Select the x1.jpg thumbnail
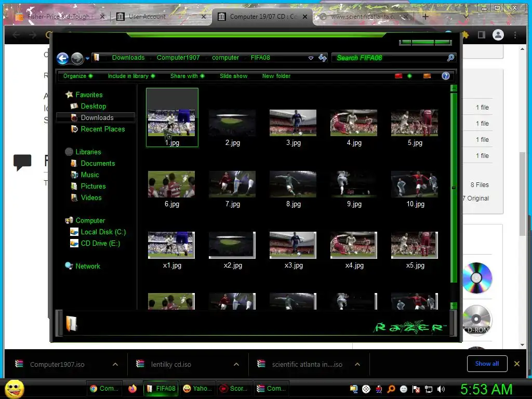 [171, 245]
